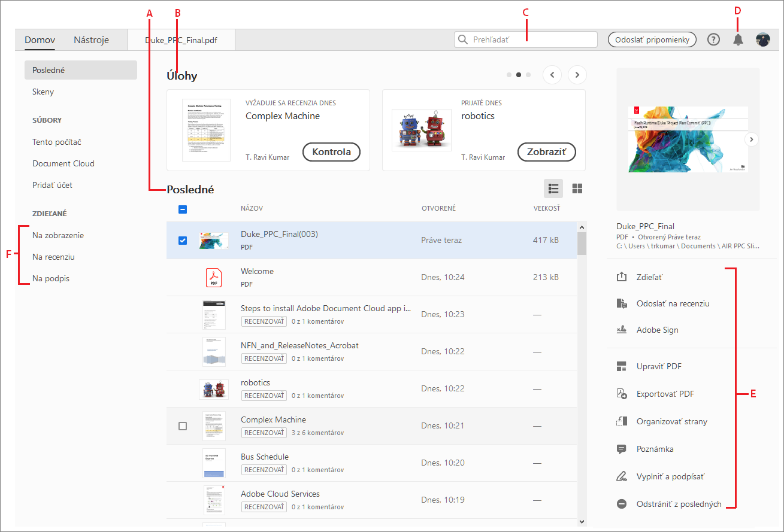Switch to grid view of recent files
Screen dimensions: 784x532
577,189
